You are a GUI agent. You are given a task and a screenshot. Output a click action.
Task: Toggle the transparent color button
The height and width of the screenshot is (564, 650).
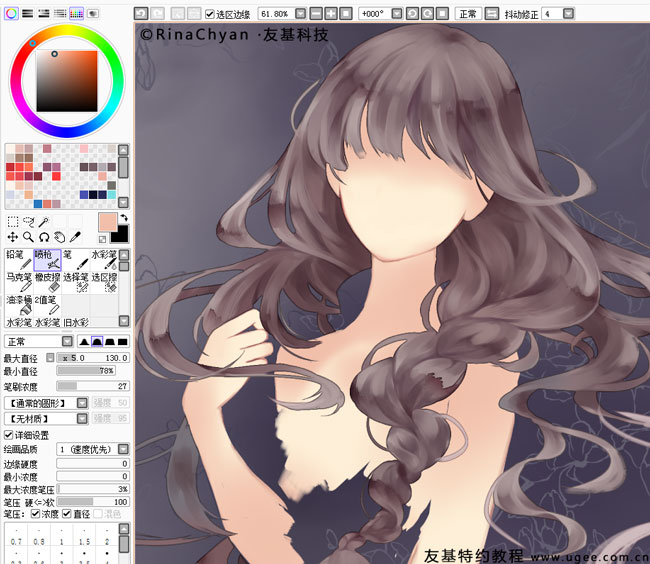tap(102, 239)
